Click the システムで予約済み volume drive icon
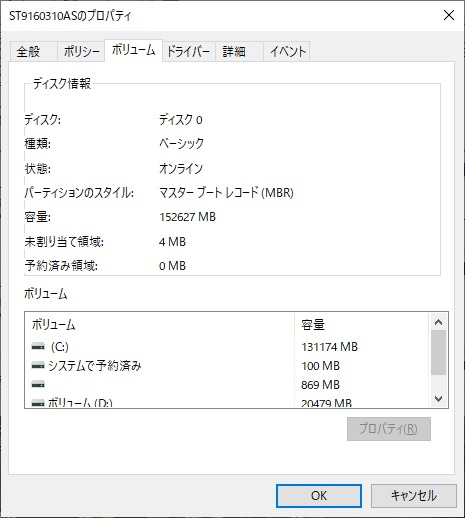 [x=38, y=366]
